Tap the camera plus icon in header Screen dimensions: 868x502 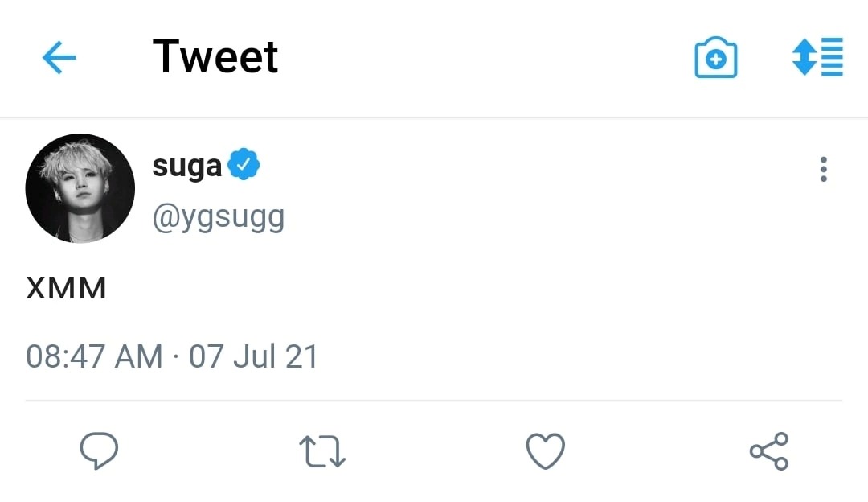(715, 58)
